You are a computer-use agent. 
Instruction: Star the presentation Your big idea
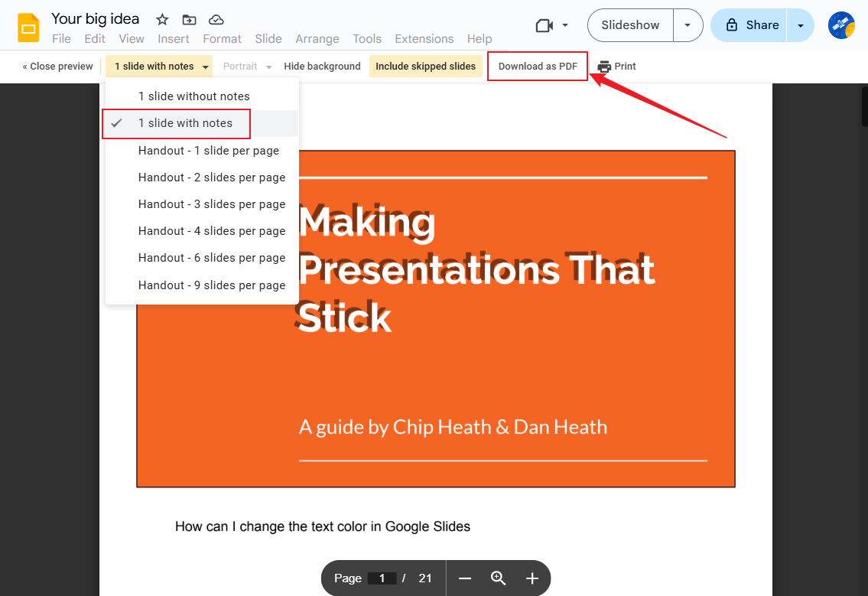pos(161,18)
